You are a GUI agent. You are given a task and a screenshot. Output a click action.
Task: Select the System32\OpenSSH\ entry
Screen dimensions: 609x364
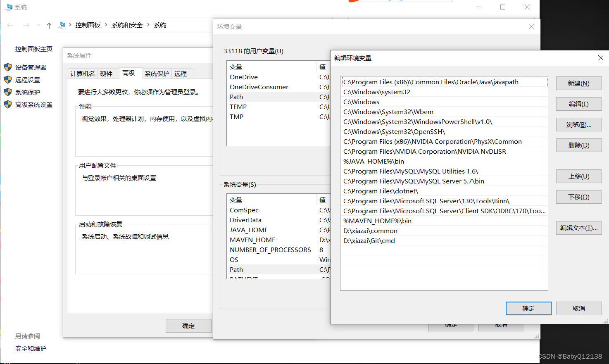(x=444, y=131)
